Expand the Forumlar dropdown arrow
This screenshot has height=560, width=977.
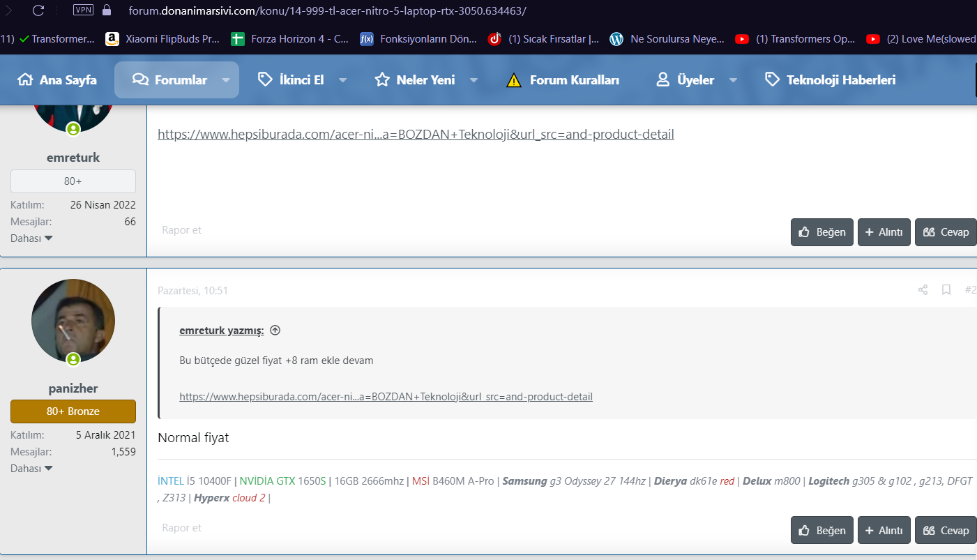(x=226, y=80)
